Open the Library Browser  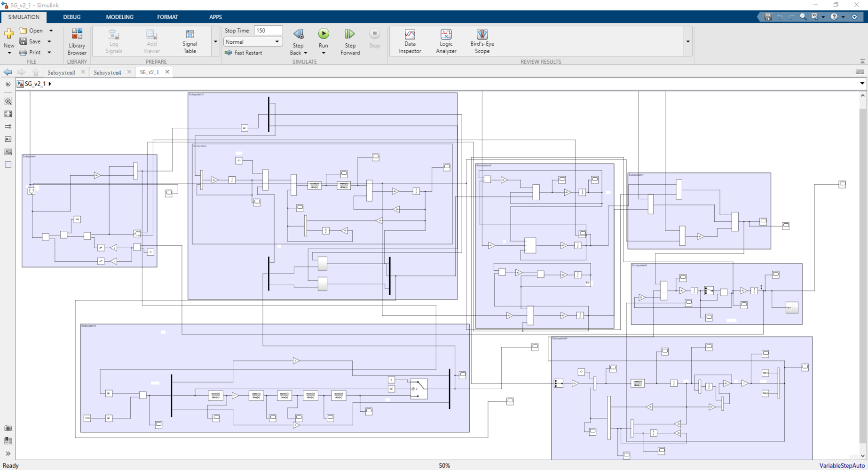tap(77, 41)
